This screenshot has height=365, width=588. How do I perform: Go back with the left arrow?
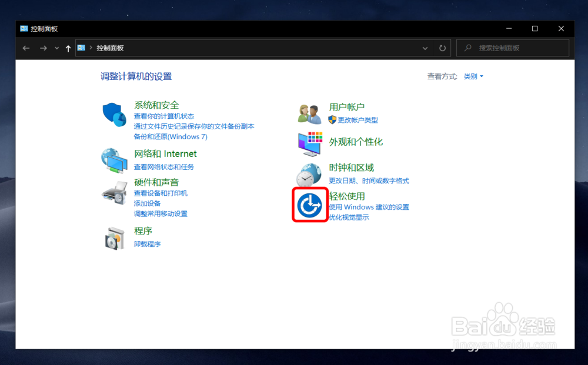point(26,48)
